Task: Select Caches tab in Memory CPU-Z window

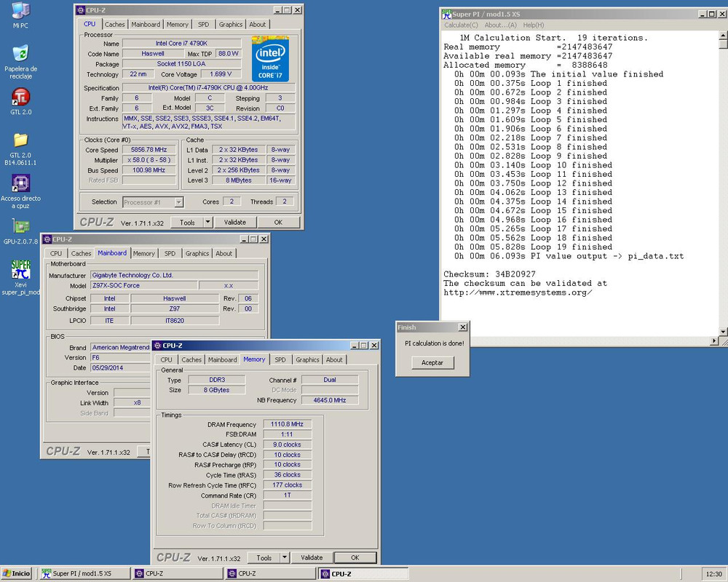Action: [191, 359]
